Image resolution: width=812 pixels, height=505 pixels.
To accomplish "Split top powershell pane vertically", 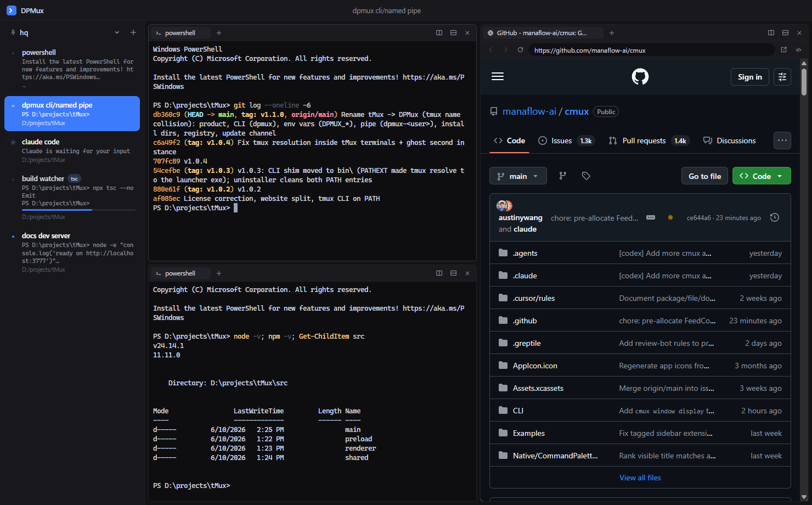I will 439,33.
